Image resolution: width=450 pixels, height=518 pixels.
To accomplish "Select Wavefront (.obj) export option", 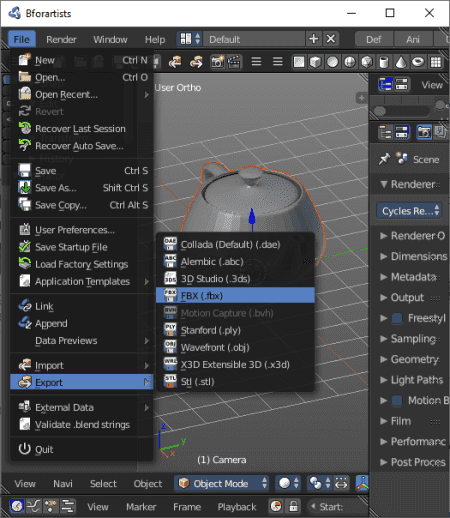I will tap(235, 347).
